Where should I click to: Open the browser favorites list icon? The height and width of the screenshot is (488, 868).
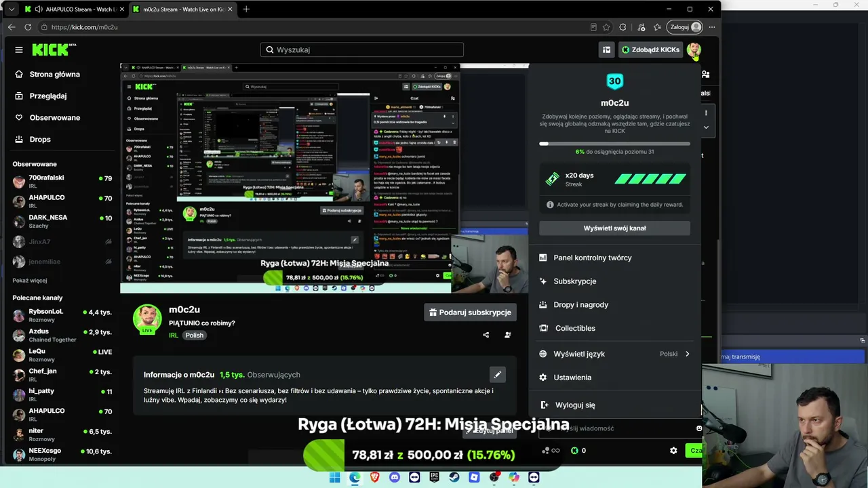click(x=657, y=27)
